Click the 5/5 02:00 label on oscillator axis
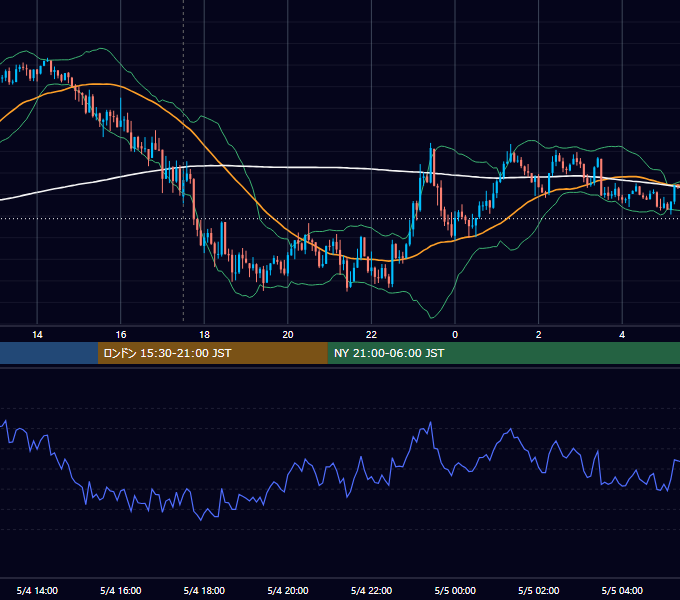The image size is (680, 600). point(539,590)
